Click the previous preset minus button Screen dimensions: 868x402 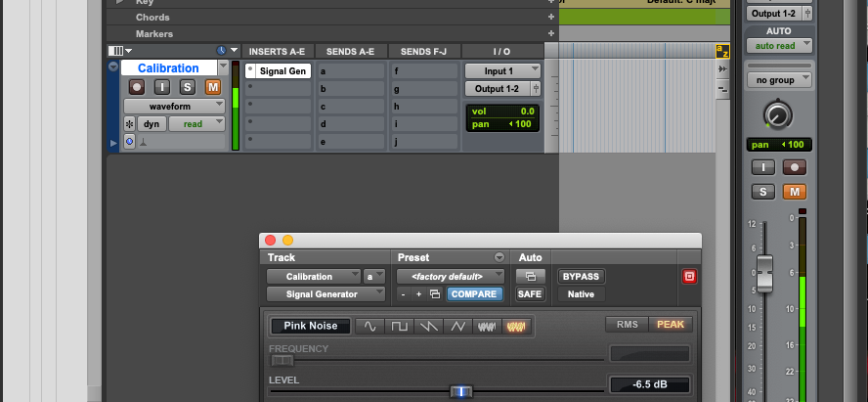403,294
